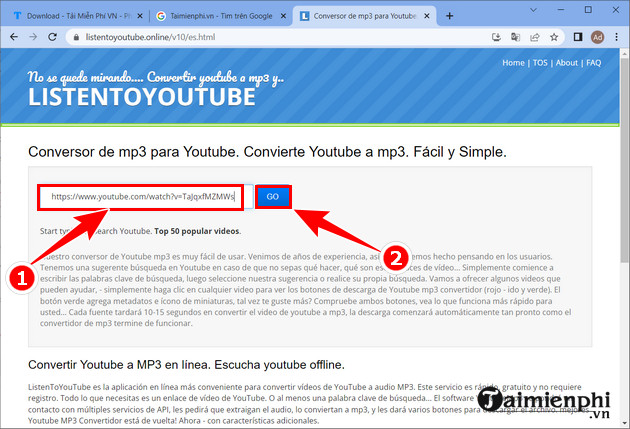Switch to Taimienphi.vn Google search tab

[221, 16]
